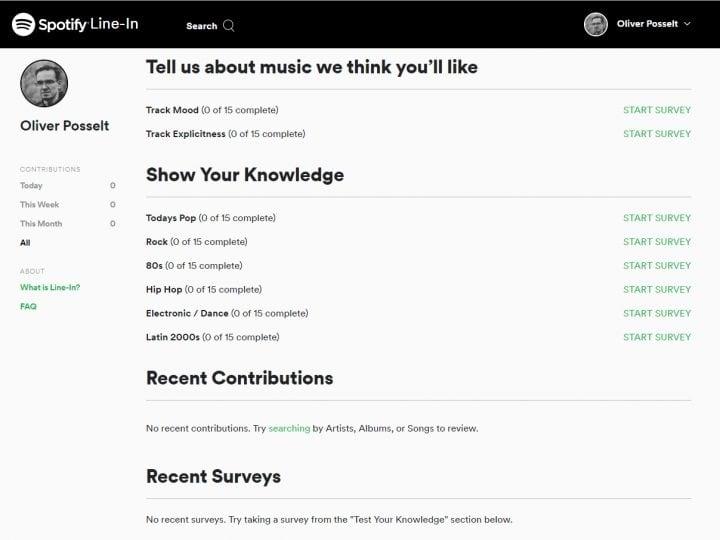Start the Rock survey
The width and height of the screenshot is (720, 540).
coord(656,242)
